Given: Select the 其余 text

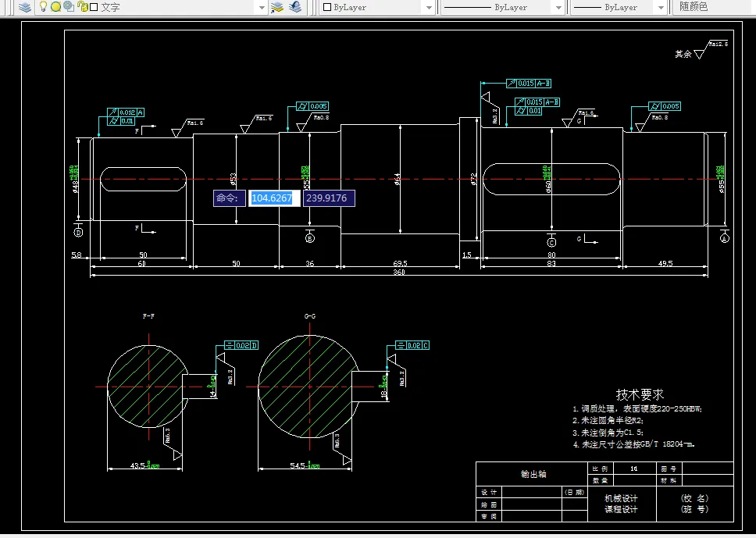Looking at the screenshot, I should point(683,54).
